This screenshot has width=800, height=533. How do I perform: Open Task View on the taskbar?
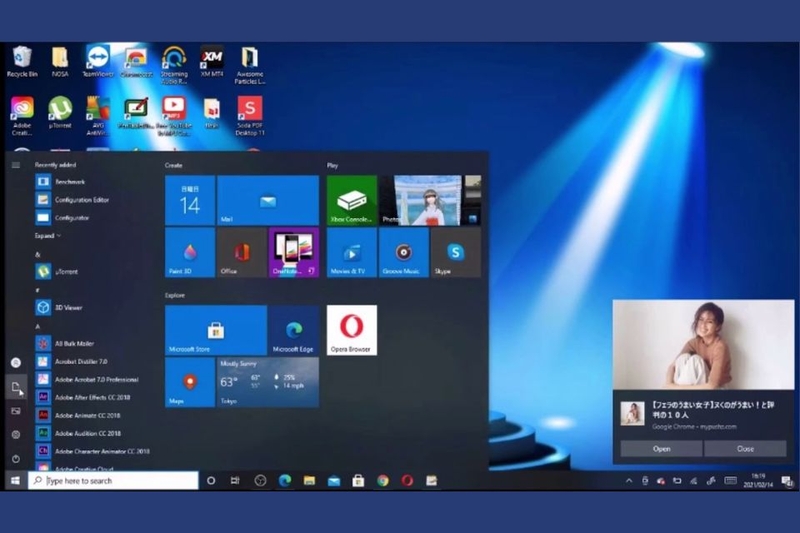235,480
